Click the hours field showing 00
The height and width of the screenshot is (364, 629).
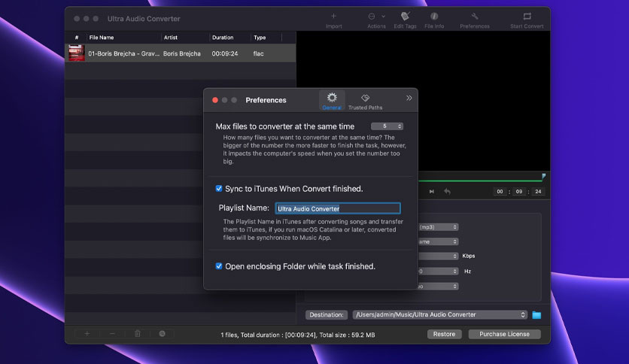500,192
